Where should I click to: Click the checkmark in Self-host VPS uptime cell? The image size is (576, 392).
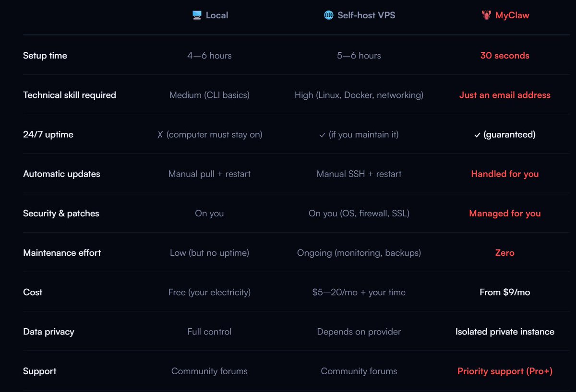323,135
